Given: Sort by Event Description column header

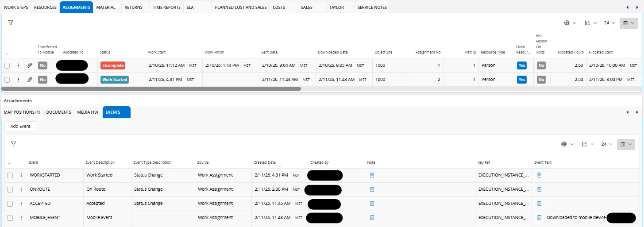Looking at the screenshot, I should (x=100, y=162).
